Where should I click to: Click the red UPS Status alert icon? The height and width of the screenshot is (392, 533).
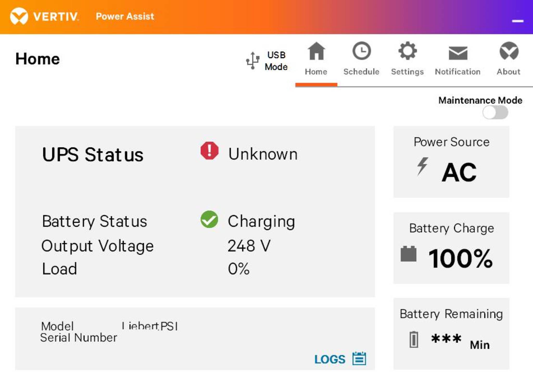210,151
